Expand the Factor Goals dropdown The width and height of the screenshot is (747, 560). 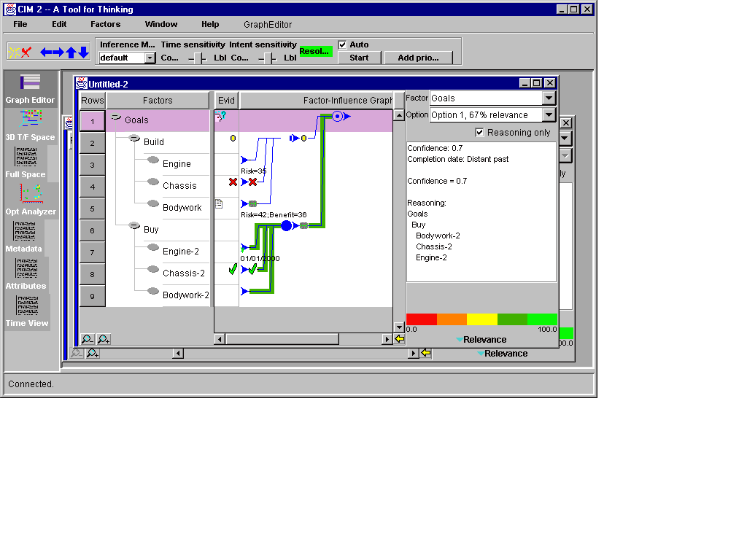pos(549,98)
